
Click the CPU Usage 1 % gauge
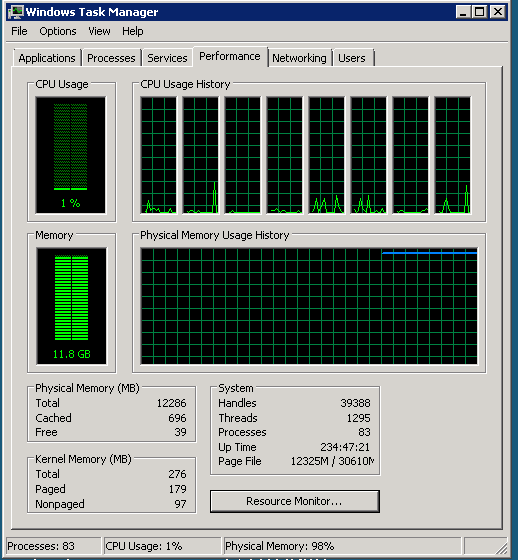(71, 155)
